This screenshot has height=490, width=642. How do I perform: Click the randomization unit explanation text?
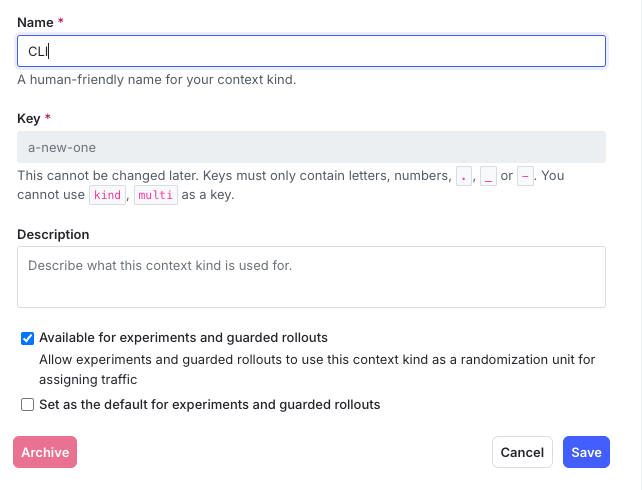point(318,369)
